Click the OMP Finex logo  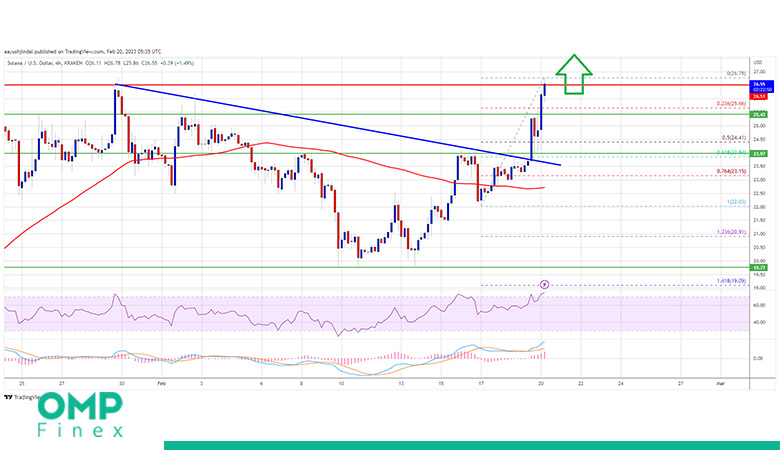coord(80,415)
